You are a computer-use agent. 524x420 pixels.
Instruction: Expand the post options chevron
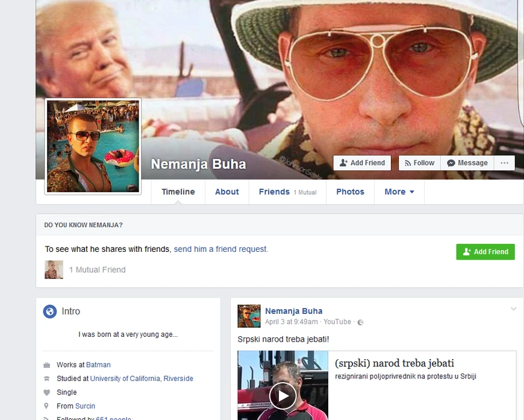pos(514,309)
